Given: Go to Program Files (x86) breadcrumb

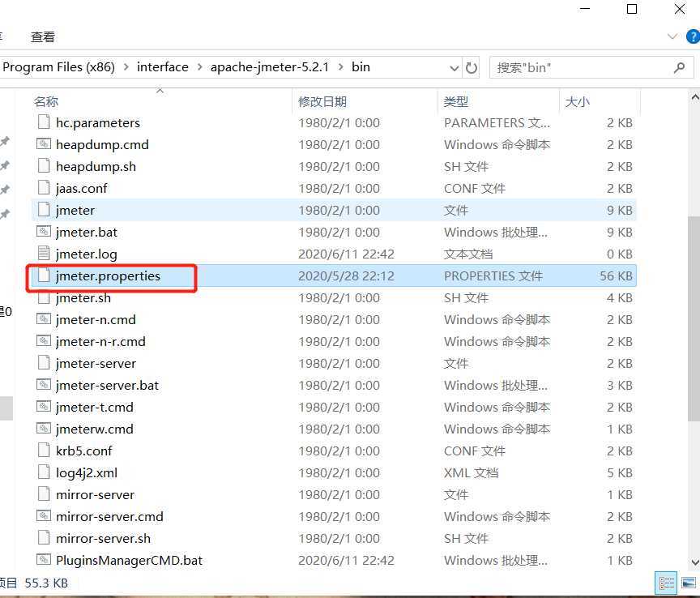Looking at the screenshot, I should (58, 67).
